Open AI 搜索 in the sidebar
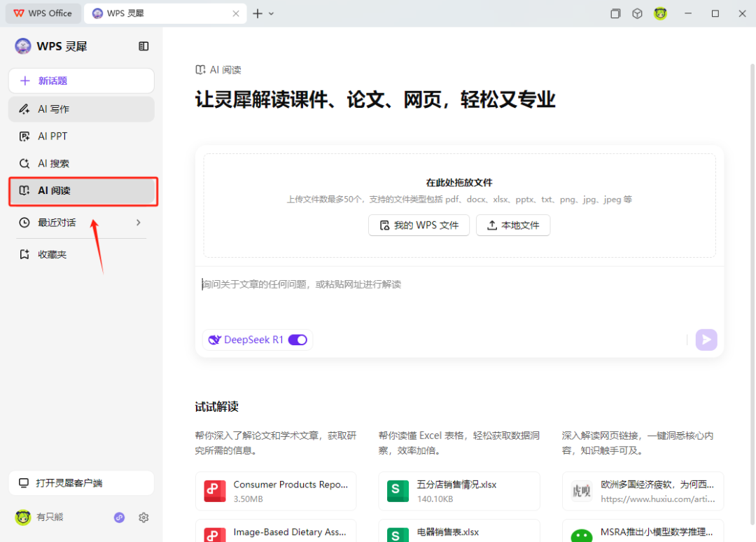 point(81,163)
